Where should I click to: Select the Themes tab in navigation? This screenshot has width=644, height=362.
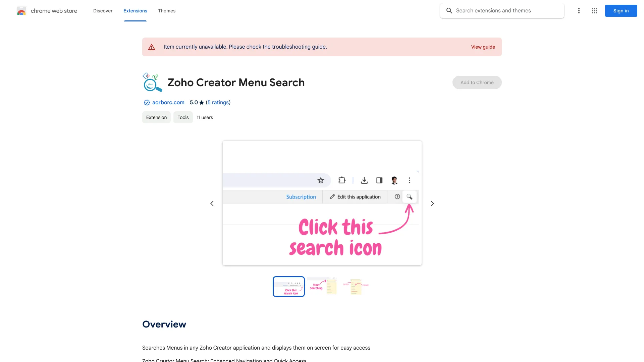166,11
